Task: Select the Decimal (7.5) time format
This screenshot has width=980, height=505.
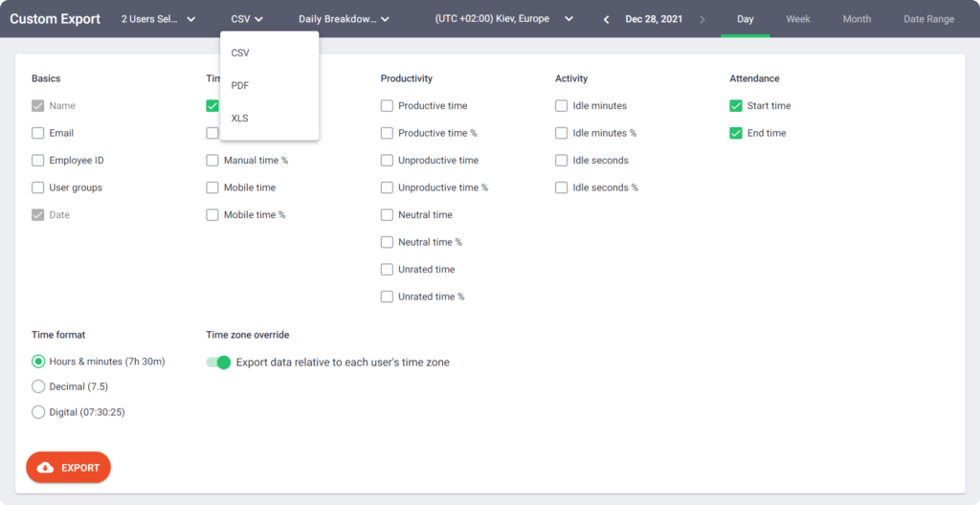Action: (38, 386)
